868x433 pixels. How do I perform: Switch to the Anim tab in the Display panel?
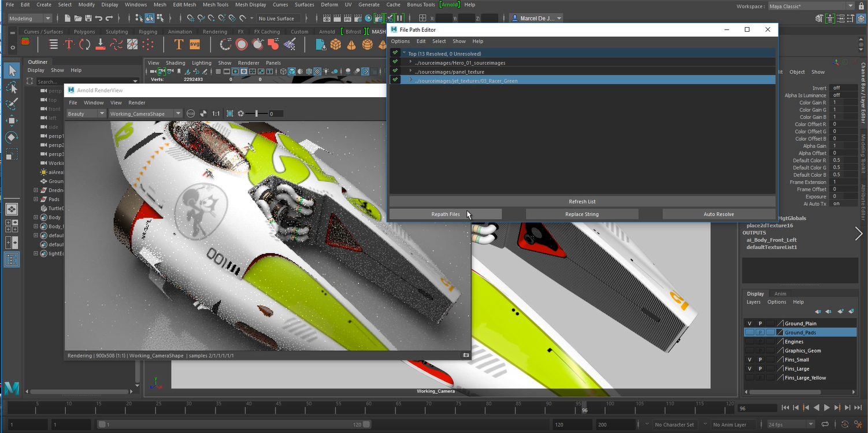pyautogui.click(x=780, y=294)
